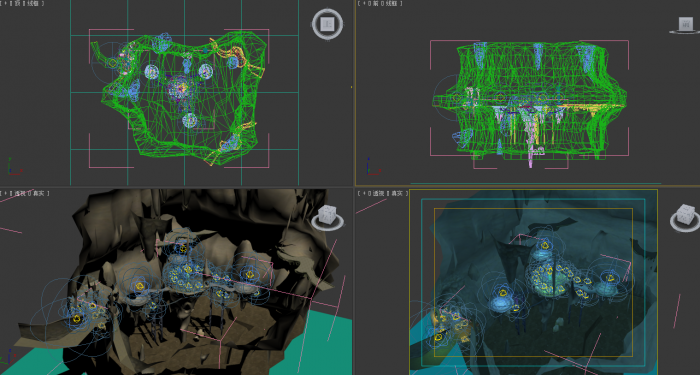Open the 线框 shading menu in top viewport
Image resolution: width=700 pixels, height=375 pixels.
click(33, 4)
